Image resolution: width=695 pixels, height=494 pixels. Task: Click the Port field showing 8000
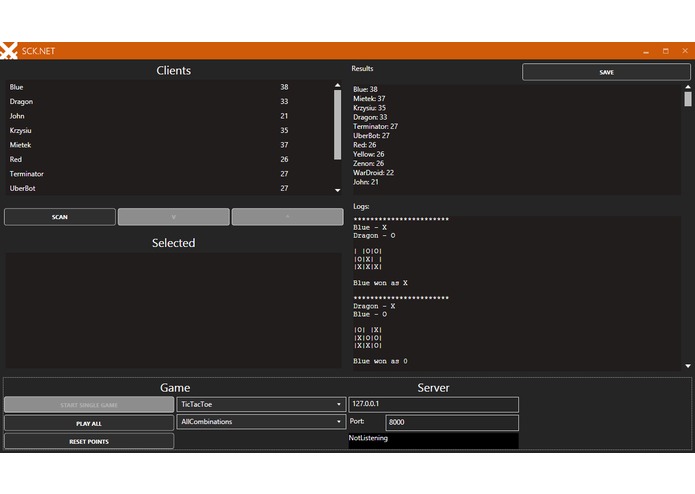pyautogui.click(x=452, y=422)
